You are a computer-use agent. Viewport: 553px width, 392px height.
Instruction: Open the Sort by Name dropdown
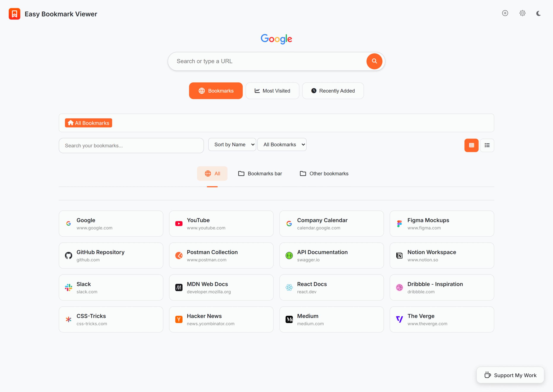coord(232,144)
